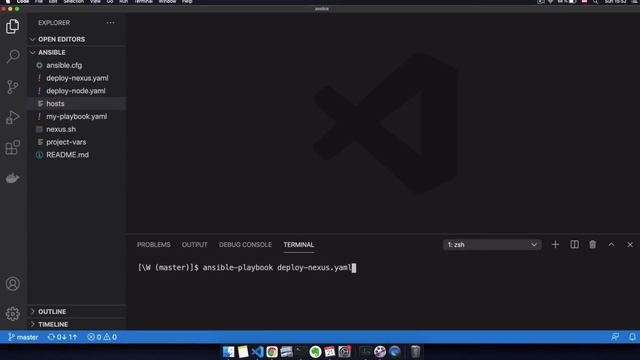Switch to the Problems tab
Screen dimensions: 640x360
(x=153, y=244)
